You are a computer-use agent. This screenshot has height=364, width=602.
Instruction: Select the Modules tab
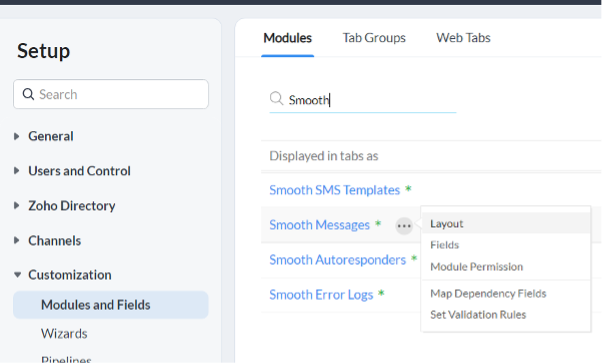point(287,38)
